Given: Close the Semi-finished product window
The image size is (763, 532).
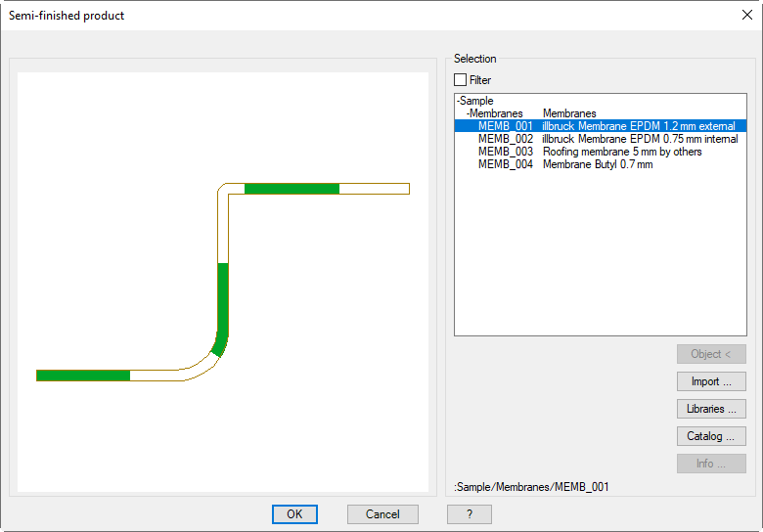Looking at the screenshot, I should click(746, 15).
